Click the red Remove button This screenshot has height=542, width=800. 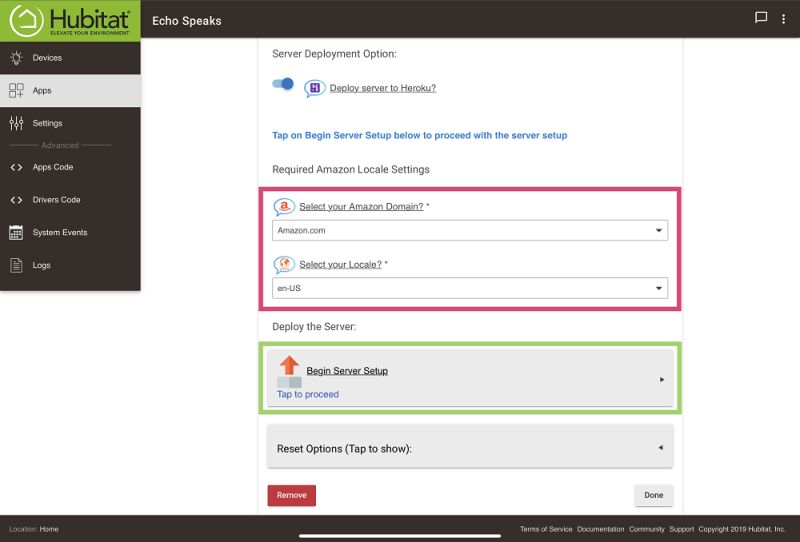[x=292, y=495]
